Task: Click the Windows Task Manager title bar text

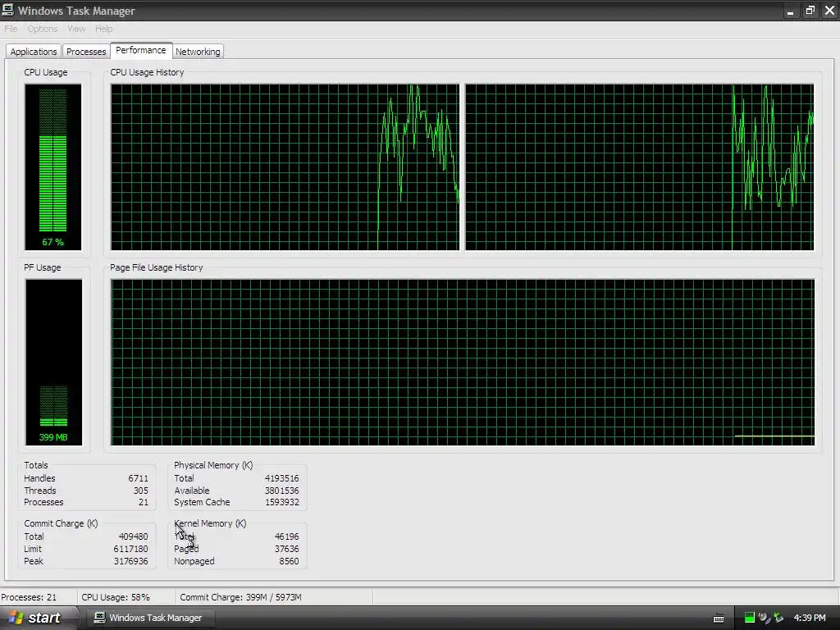Action: tap(76, 11)
